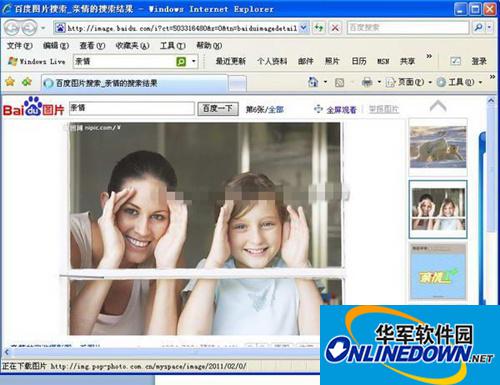Viewport: 500px width, 385px height.
Task: Open the 编辑(E) menu
Action: pos(56,46)
